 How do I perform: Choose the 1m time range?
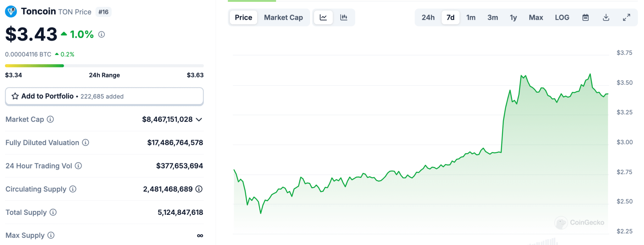click(x=471, y=18)
